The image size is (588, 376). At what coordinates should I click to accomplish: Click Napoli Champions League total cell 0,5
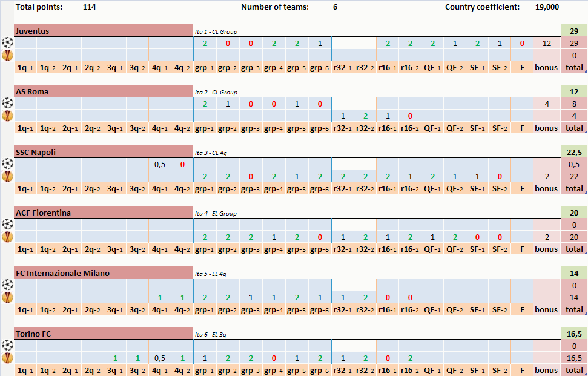(x=574, y=164)
